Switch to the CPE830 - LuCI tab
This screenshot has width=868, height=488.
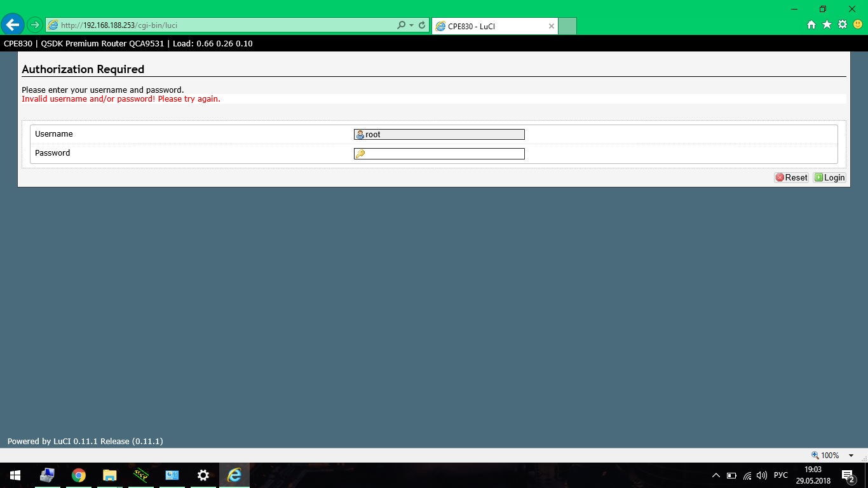point(489,26)
